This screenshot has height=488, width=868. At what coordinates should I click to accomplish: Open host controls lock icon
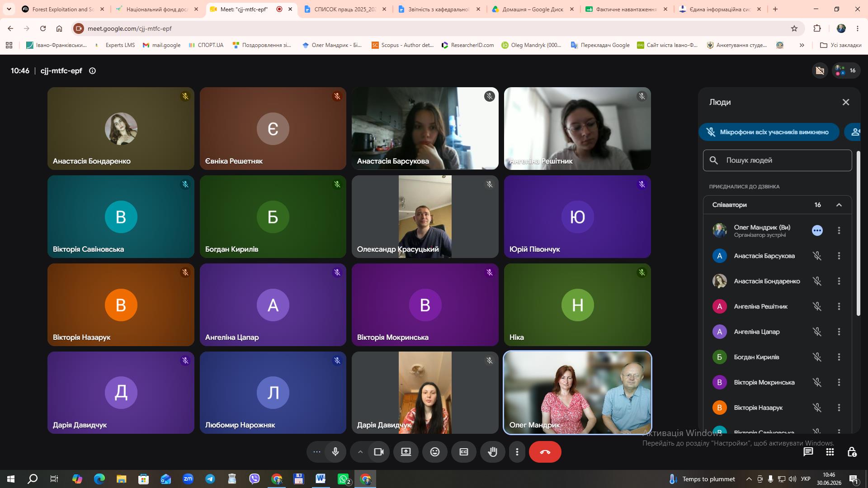[x=852, y=452]
